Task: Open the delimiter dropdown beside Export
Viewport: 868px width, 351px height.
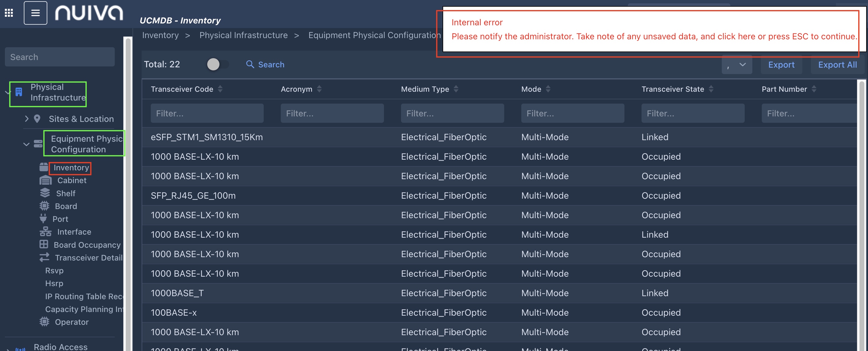Action: click(736, 65)
